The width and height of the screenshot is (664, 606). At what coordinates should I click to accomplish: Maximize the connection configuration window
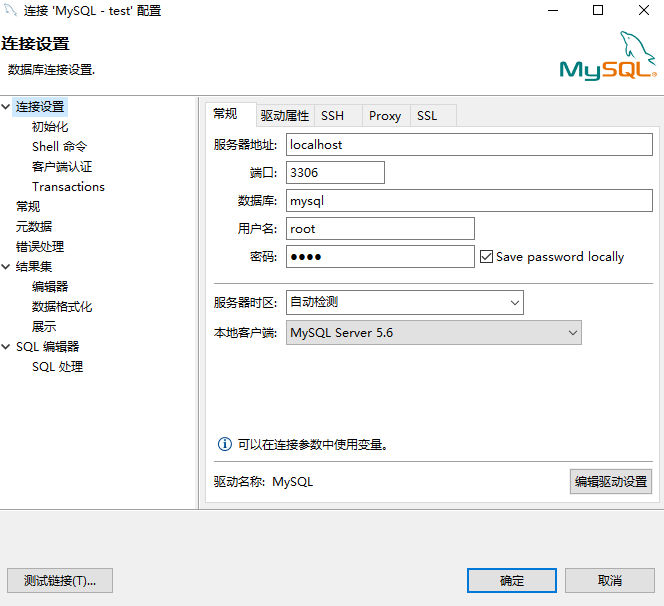pyautogui.click(x=598, y=10)
